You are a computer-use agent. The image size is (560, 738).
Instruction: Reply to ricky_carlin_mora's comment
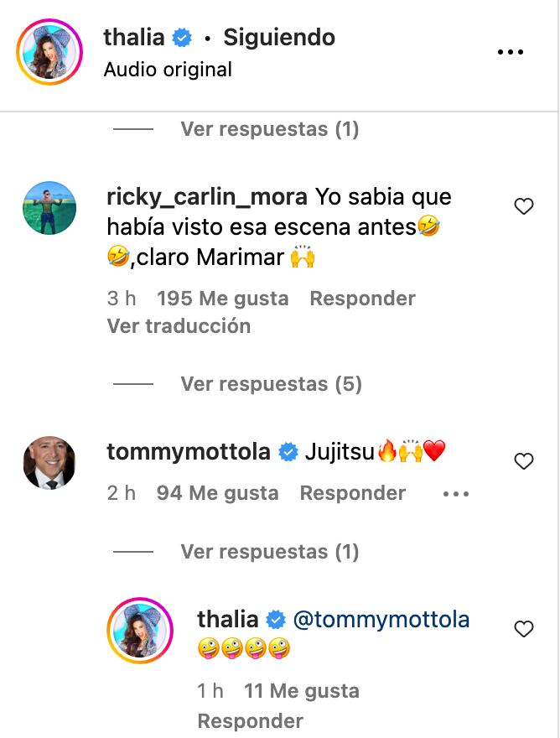tap(362, 299)
